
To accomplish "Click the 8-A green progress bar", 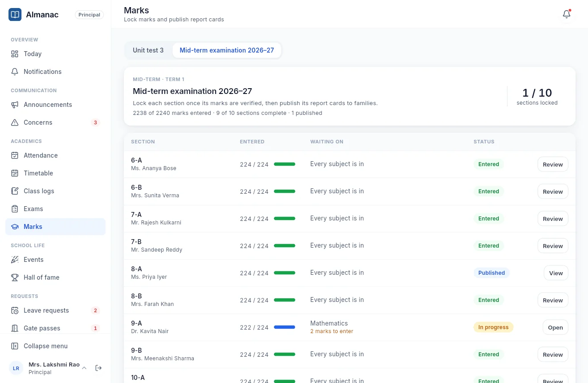I will tap(285, 273).
